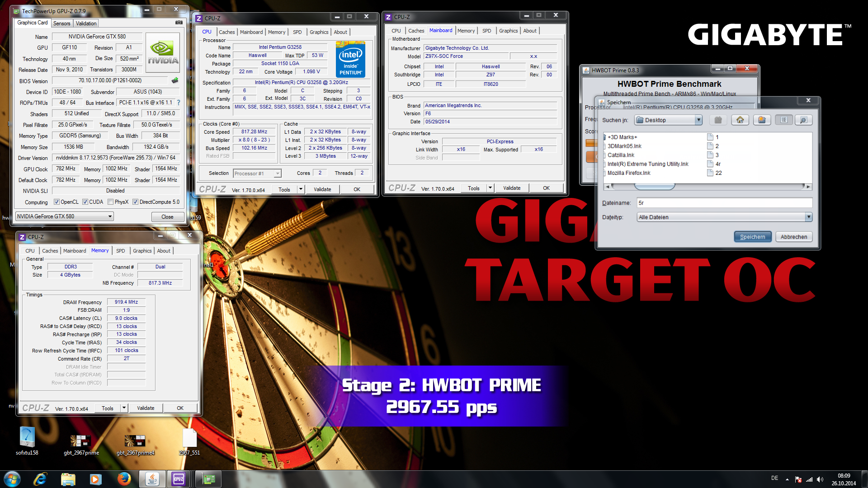868x488 pixels.
Task: Open the GeForce GTX 580 GPU selector dropdown
Action: coord(64,216)
